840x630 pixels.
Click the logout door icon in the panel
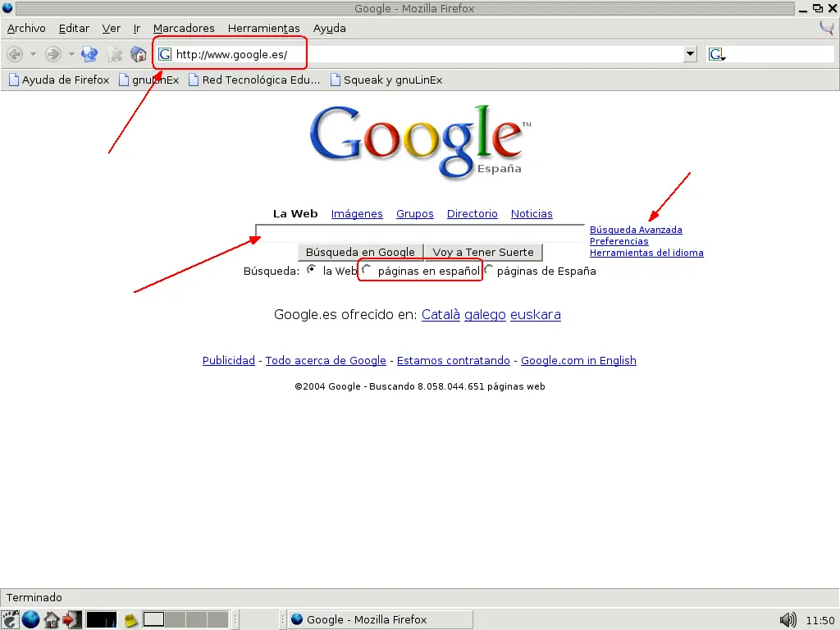click(72, 620)
